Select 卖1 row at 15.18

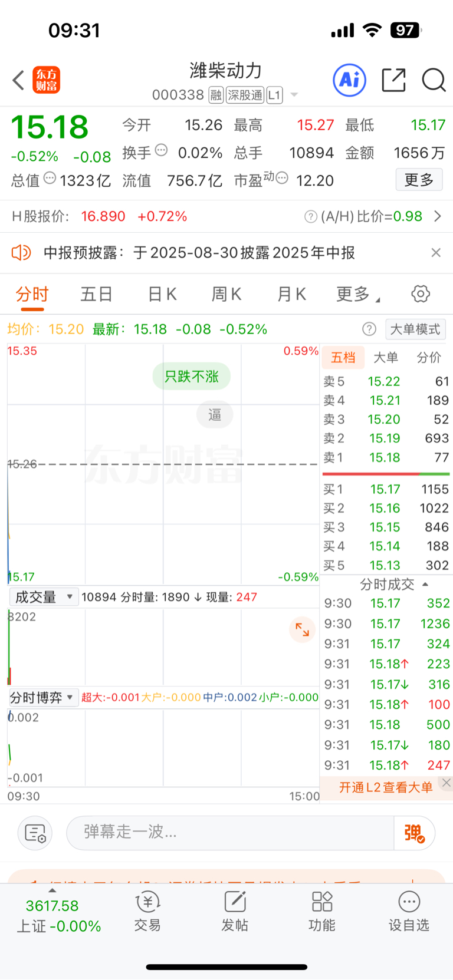(x=386, y=457)
